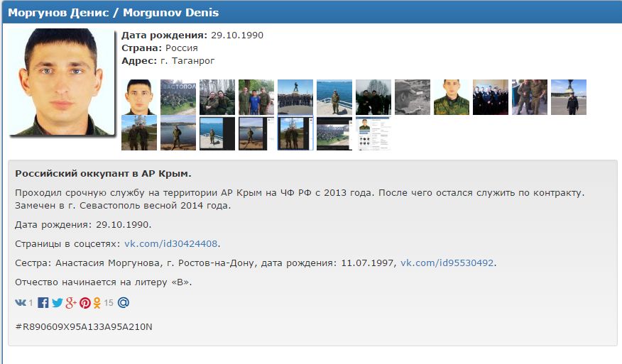
Task: Click the Mail.ru @ share icon
Action: [x=123, y=303]
